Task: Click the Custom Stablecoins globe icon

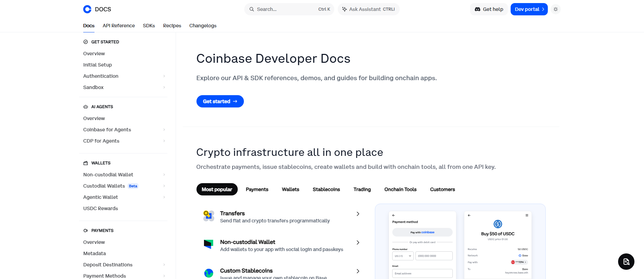Action: pyautogui.click(x=209, y=273)
